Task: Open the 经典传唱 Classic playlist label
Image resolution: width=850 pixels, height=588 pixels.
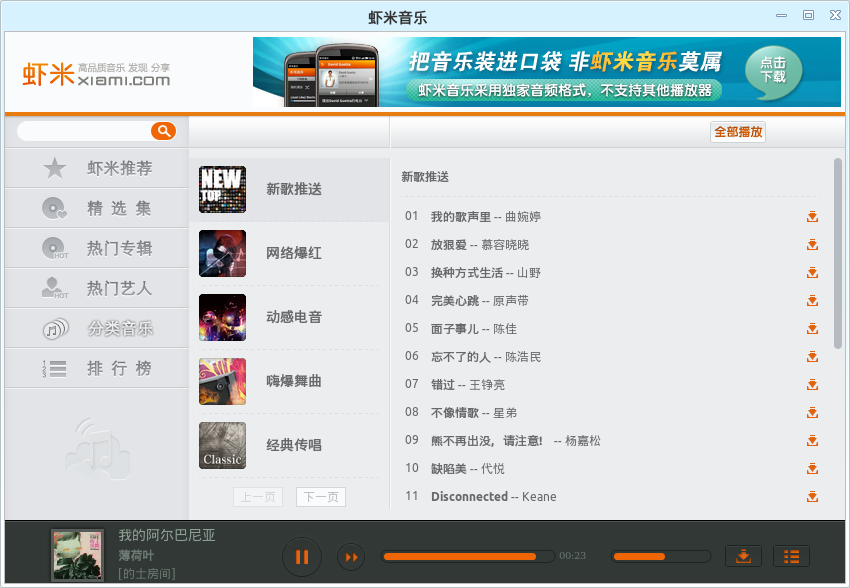Action: [294, 445]
